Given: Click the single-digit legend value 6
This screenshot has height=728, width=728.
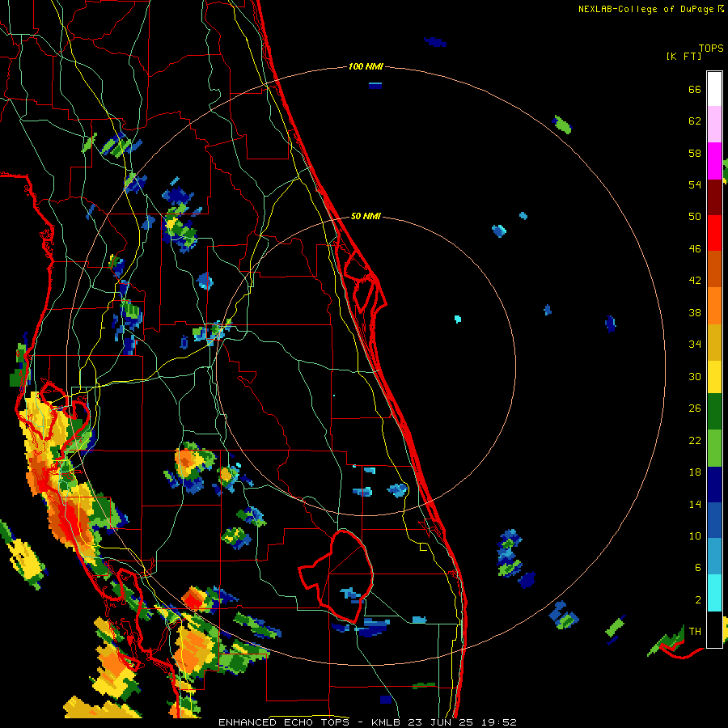Looking at the screenshot, I should (x=698, y=568).
